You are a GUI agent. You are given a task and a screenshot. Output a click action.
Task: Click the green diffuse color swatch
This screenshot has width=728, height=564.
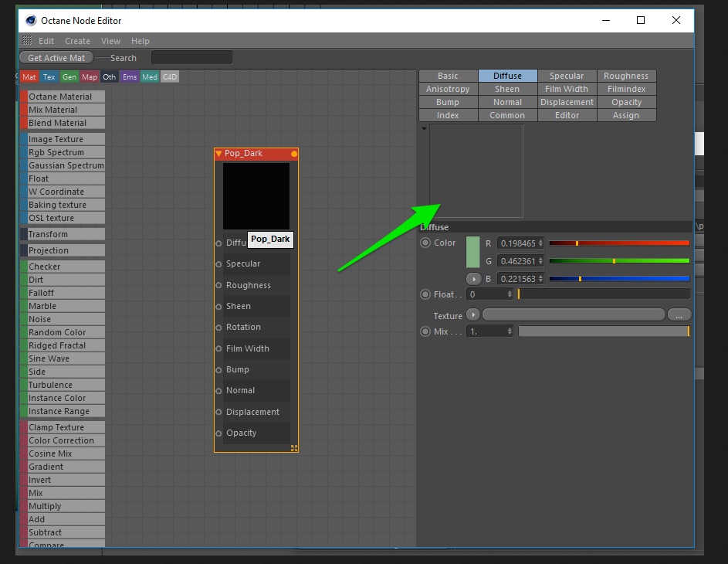(x=472, y=252)
